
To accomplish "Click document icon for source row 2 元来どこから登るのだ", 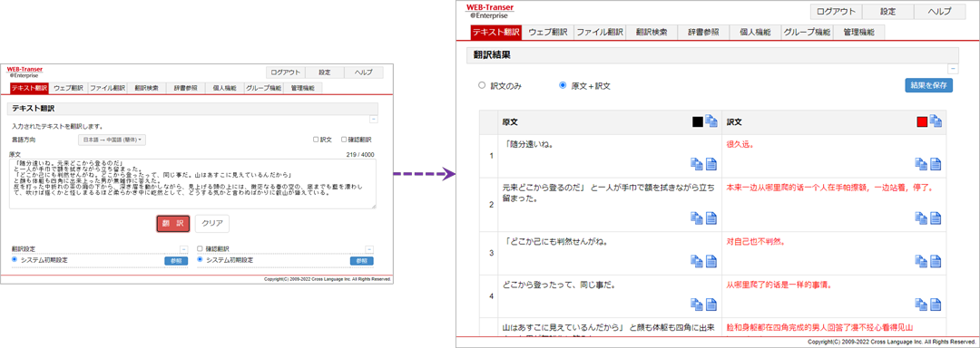I will click(711, 218).
